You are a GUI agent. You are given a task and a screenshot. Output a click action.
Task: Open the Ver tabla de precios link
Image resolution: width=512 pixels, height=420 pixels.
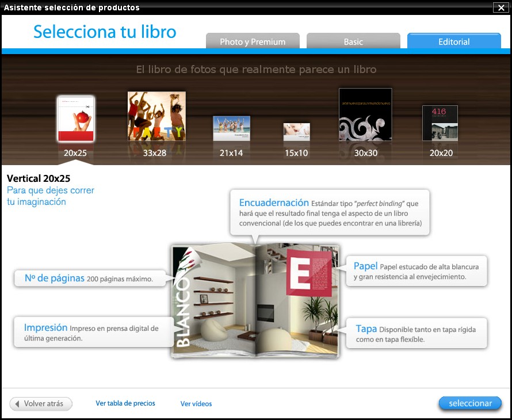125,403
